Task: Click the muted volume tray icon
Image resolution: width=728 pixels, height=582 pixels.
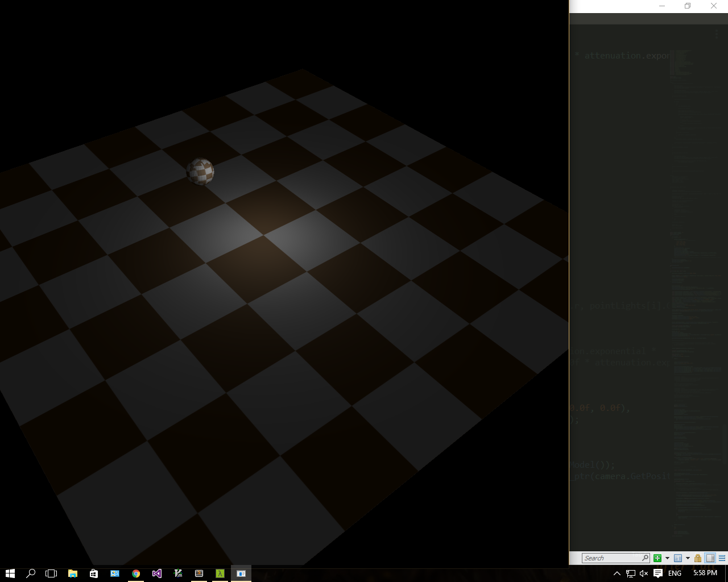Action: click(644, 573)
